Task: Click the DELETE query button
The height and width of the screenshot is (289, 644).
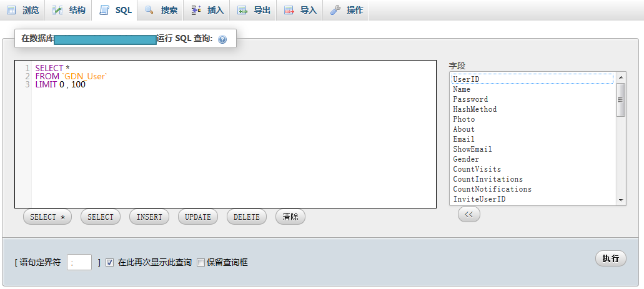Action: point(247,217)
